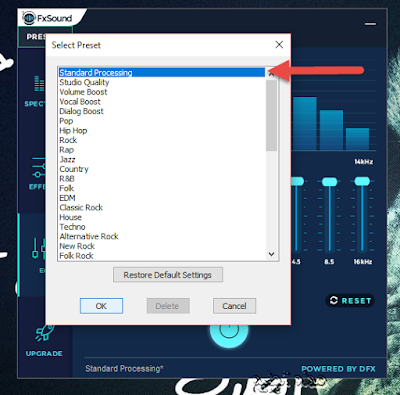Open the Effects sliders icon
The width and height of the screenshot is (400, 395).
point(38,168)
